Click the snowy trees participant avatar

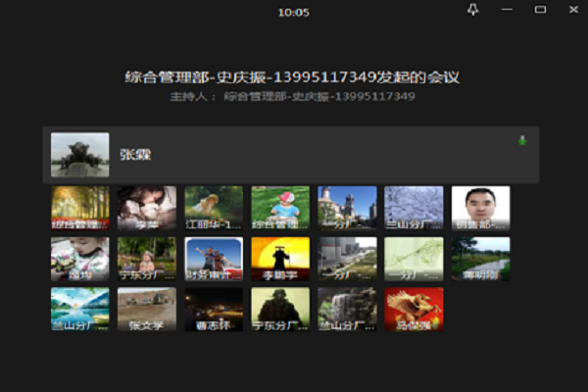pos(414,208)
